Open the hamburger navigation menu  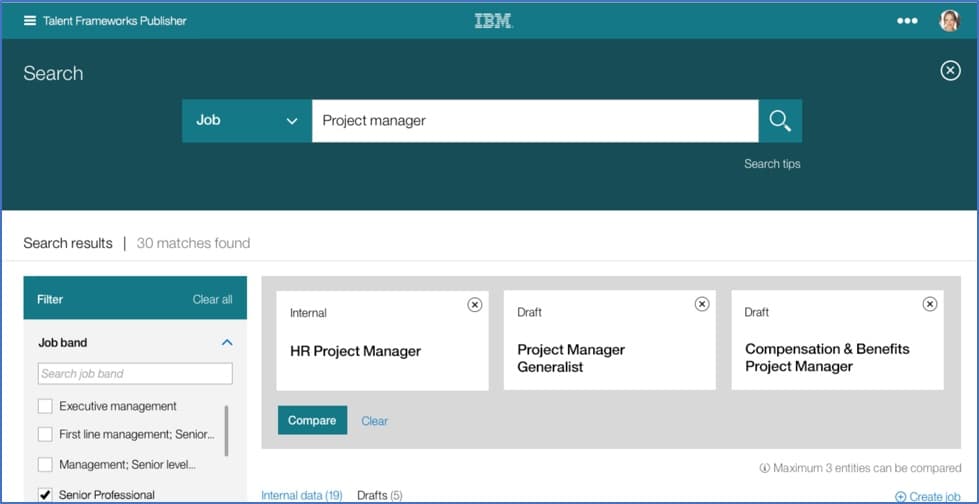[x=30, y=21]
